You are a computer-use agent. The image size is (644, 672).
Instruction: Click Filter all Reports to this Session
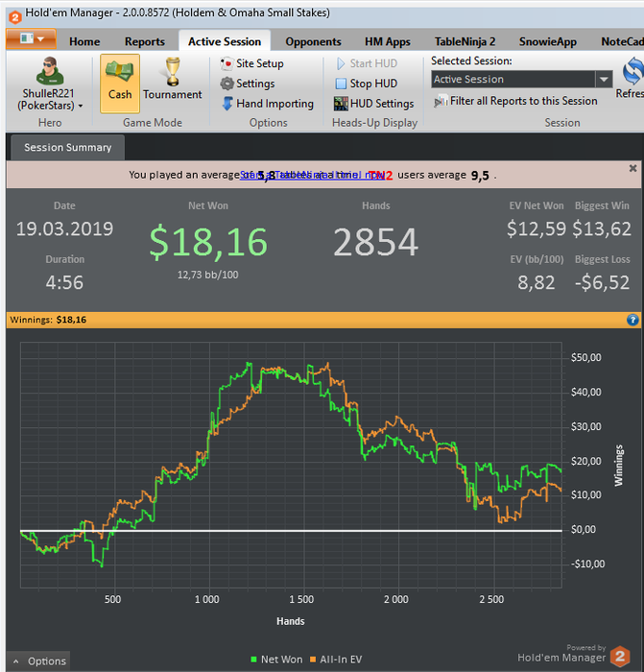(516, 101)
